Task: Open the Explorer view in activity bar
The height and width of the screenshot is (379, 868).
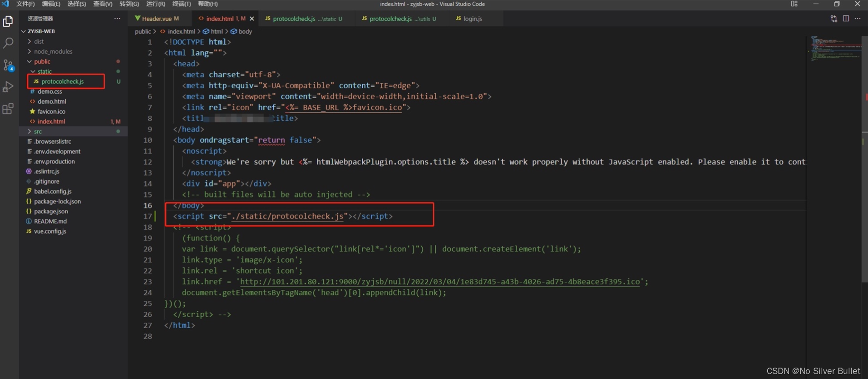Action: click(8, 21)
